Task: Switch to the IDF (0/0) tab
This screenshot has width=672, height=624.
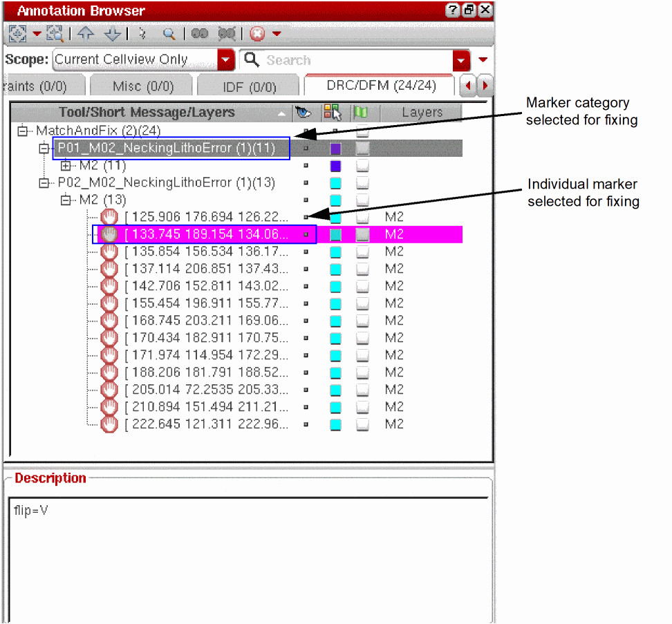Action: [249, 87]
